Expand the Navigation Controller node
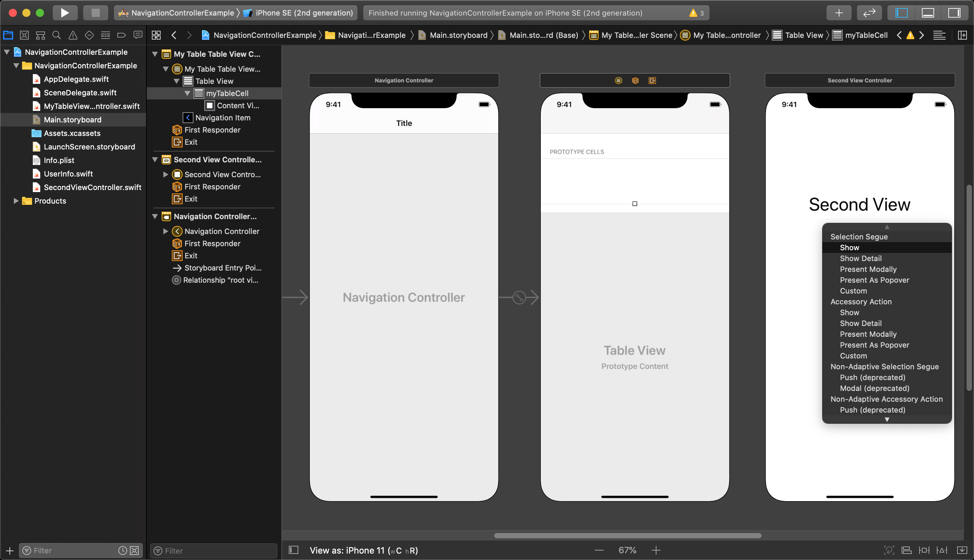This screenshot has width=974, height=560. click(166, 231)
